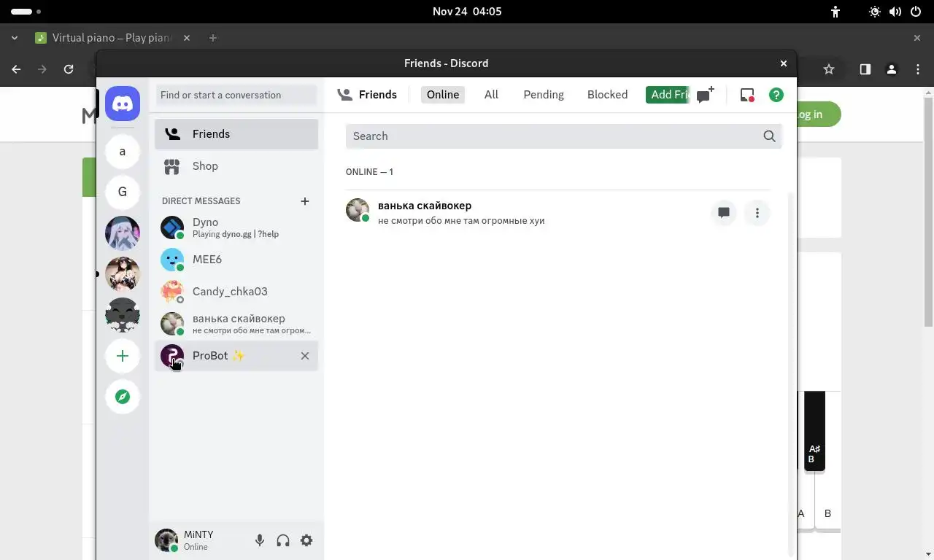Start a new group DM icon

[705, 95]
